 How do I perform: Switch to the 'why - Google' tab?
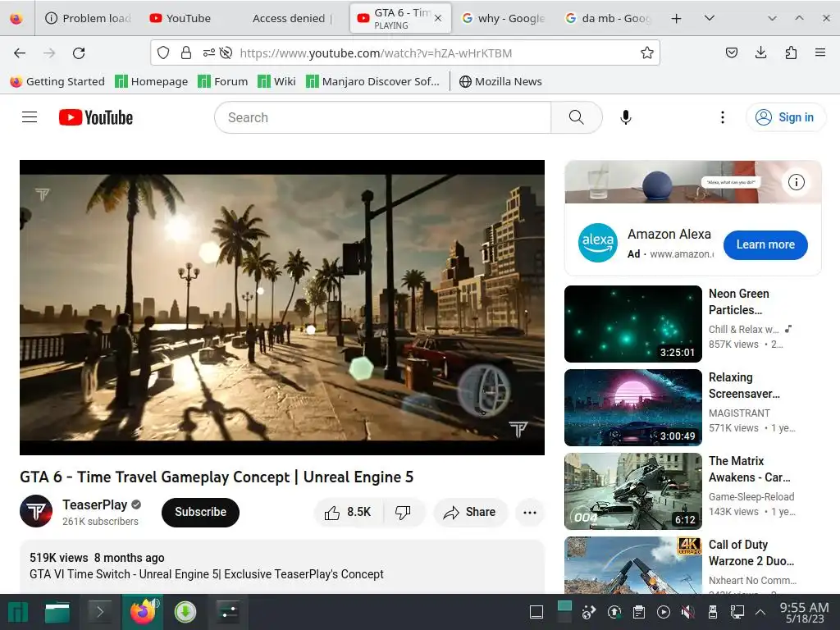tap(503, 18)
